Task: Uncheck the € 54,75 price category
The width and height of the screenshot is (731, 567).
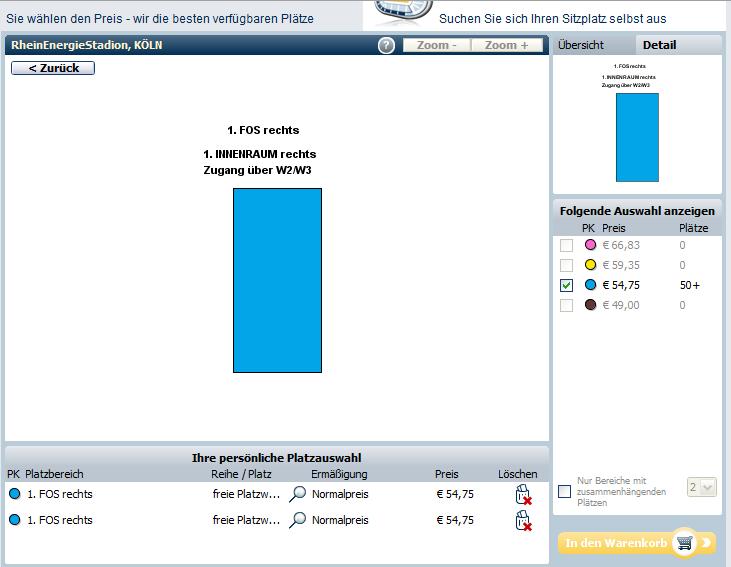Action: pyautogui.click(x=567, y=285)
